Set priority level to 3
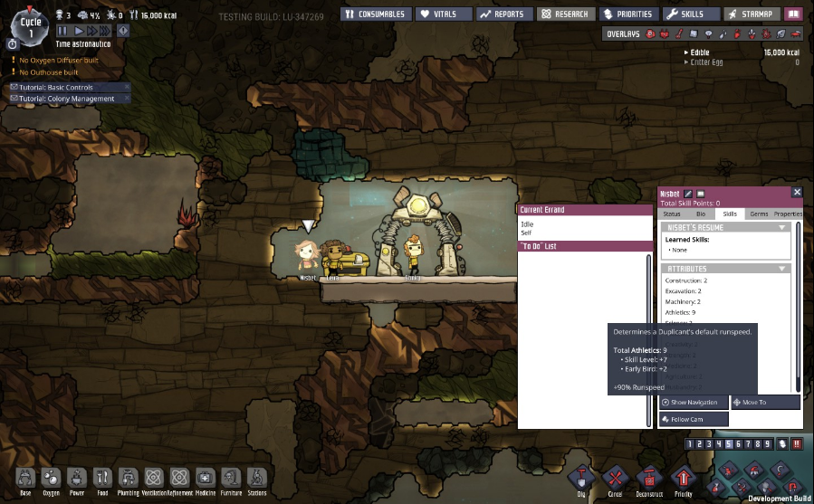 [709, 443]
